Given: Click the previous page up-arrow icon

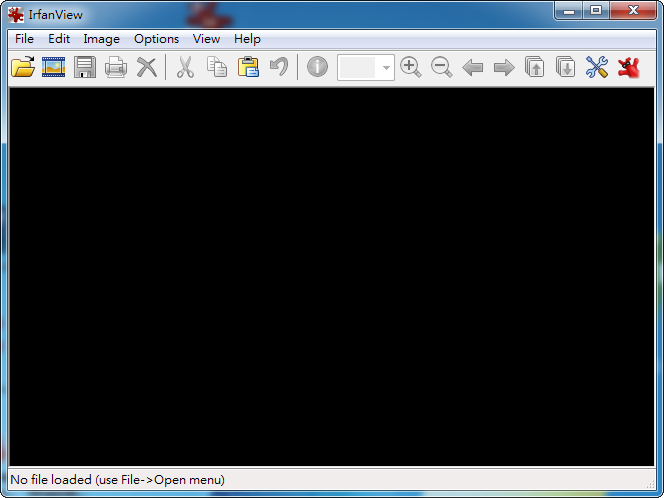Looking at the screenshot, I should coord(535,67).
